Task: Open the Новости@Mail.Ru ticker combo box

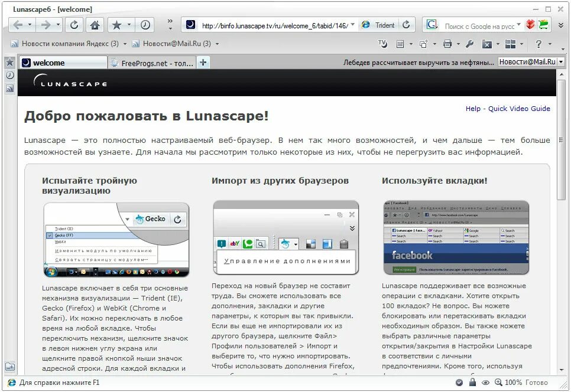Action: click(x=531, y=62)
